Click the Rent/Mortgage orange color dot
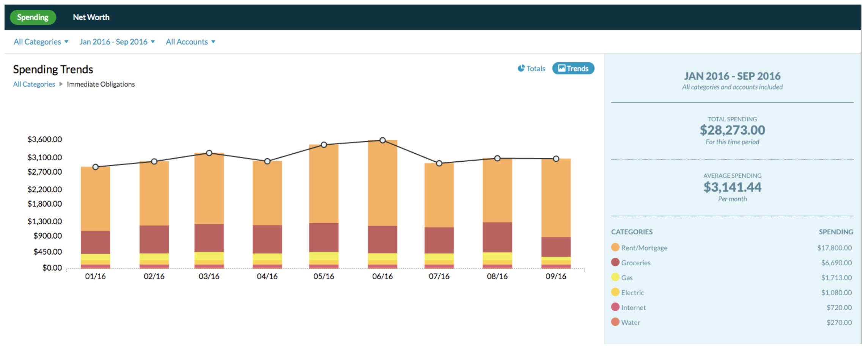The width and height of the screenshot is (868, 350). coord(615,248)
